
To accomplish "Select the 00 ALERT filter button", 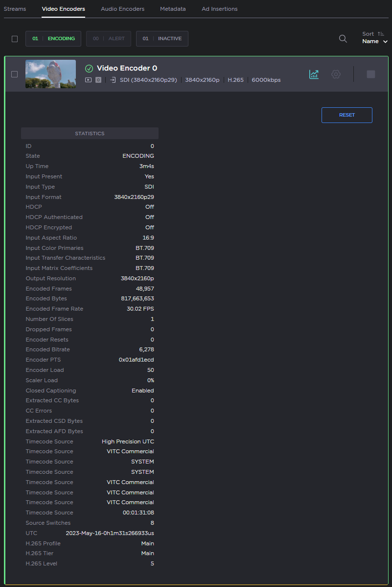I will point(109,39).
